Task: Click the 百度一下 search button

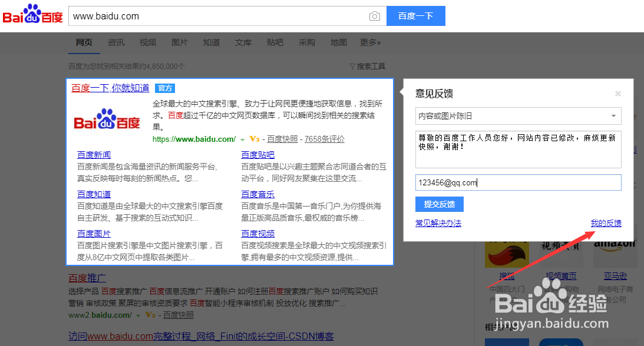Action: tap(415, 16)
